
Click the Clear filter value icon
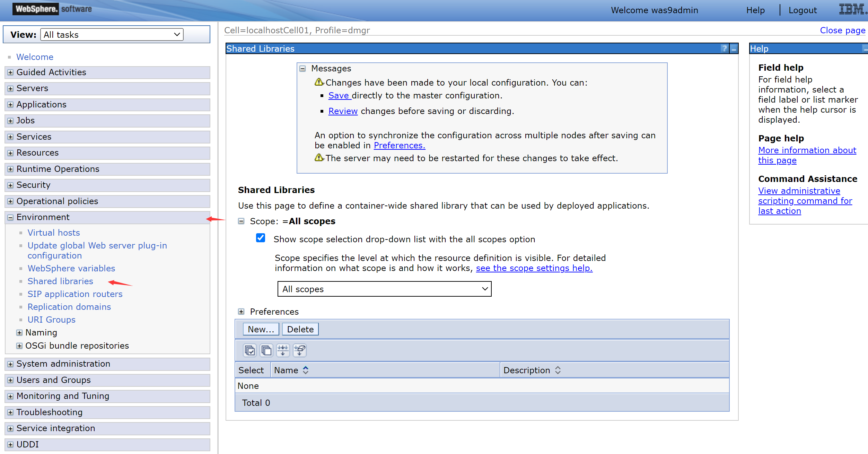click(x=300, y=350)
